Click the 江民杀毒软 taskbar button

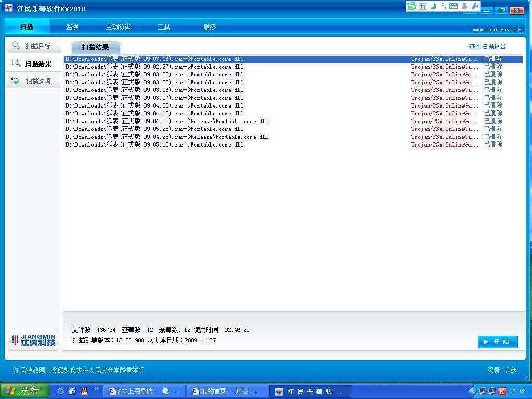click(x=311, y=391)
